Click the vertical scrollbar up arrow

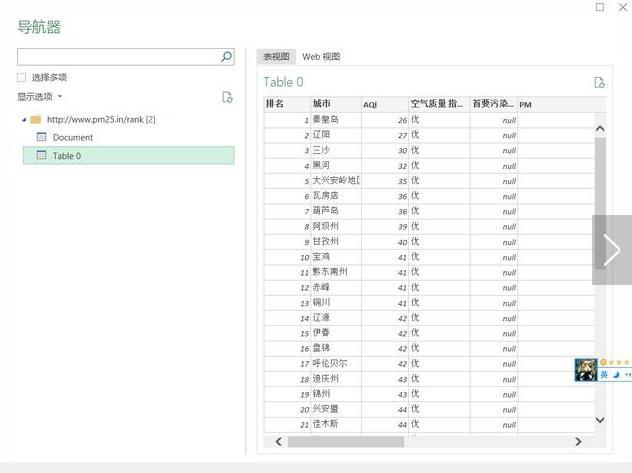(x=600, y=129)
